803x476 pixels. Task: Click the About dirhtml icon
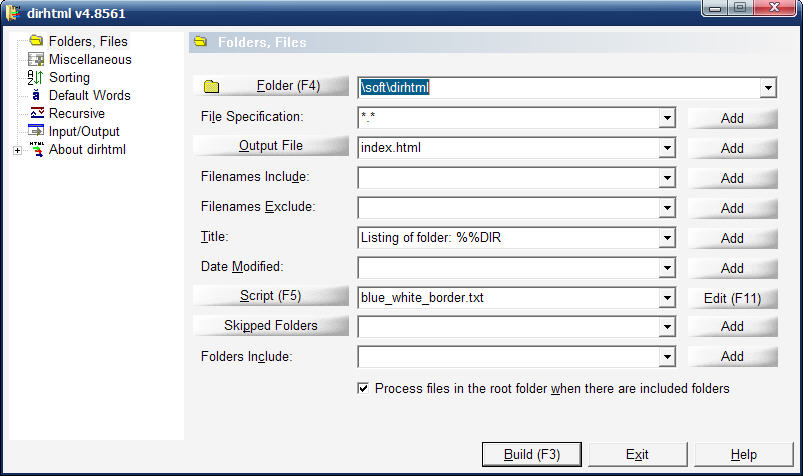point(36,150)
